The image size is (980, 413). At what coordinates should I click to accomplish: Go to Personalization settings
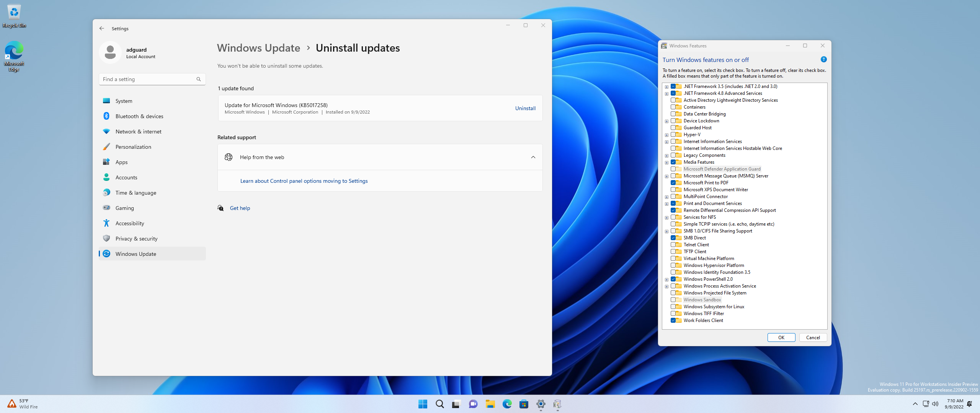point(152,147)
